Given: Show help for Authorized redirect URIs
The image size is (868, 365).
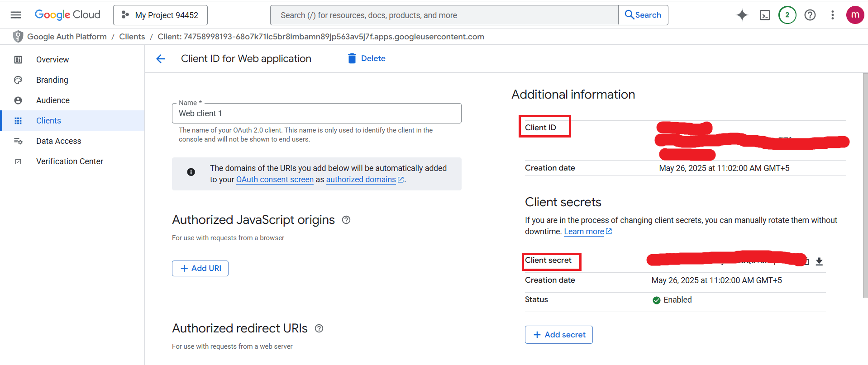Looking at the screenshot, I should (x=319, y=328).
